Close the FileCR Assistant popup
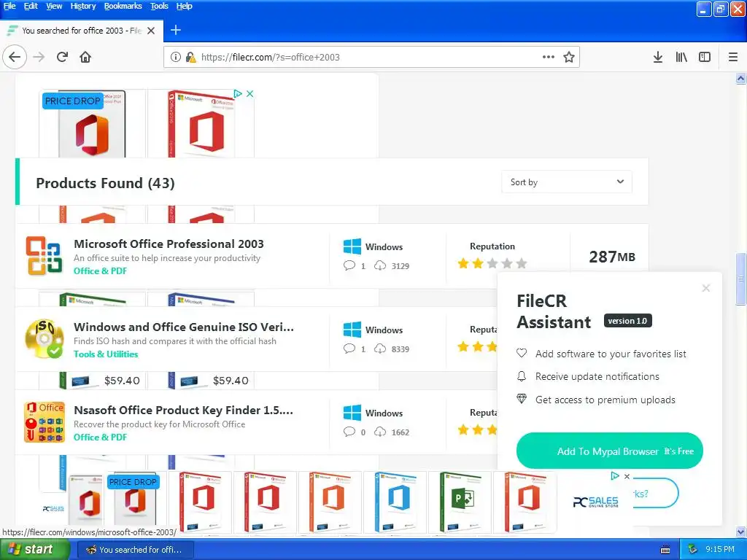The image size is (747, 560). pyautogui.click(x=706, y=288)
